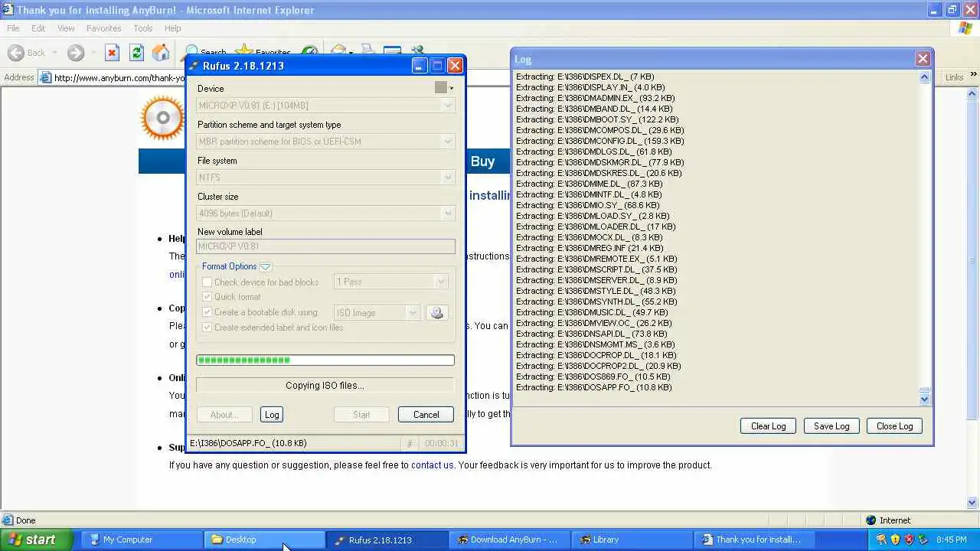This screenshot has height=551, width=980.
Task: Switch to Desktop folder taskbar button
Action: pyautogui.click(x=264, y=540)
